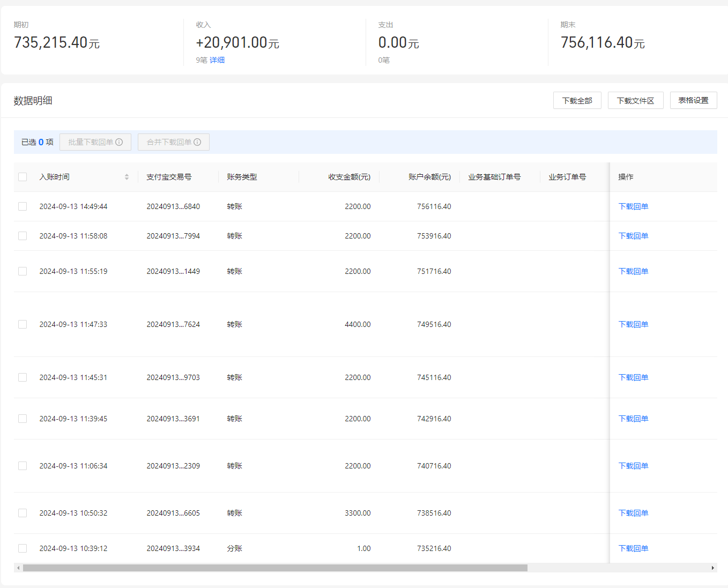Open the 下载文件区 download area
The width and height of the screenshot is (728, 588).
click(636, 100)
